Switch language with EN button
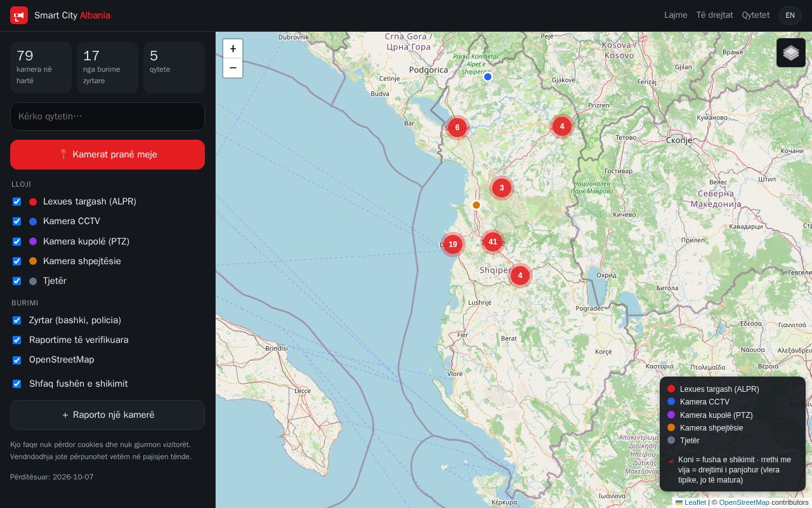The image size is (812, 508). (x=790, y=15)
